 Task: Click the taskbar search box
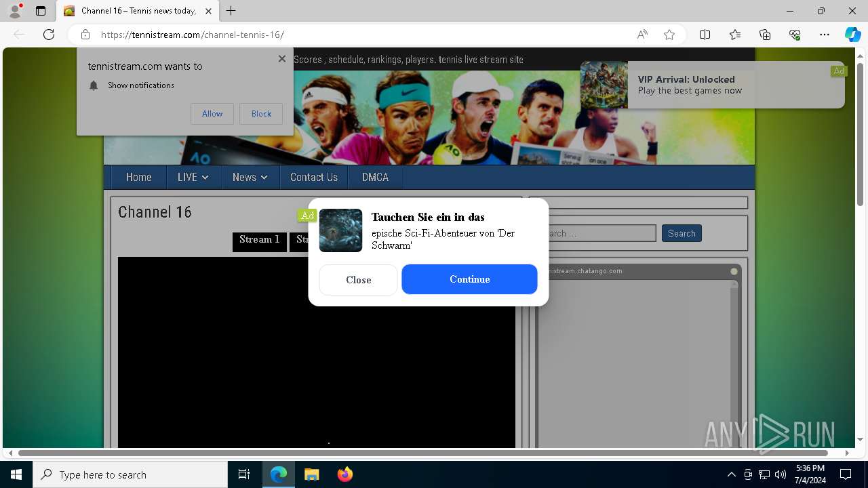click(x=130, y=474)
